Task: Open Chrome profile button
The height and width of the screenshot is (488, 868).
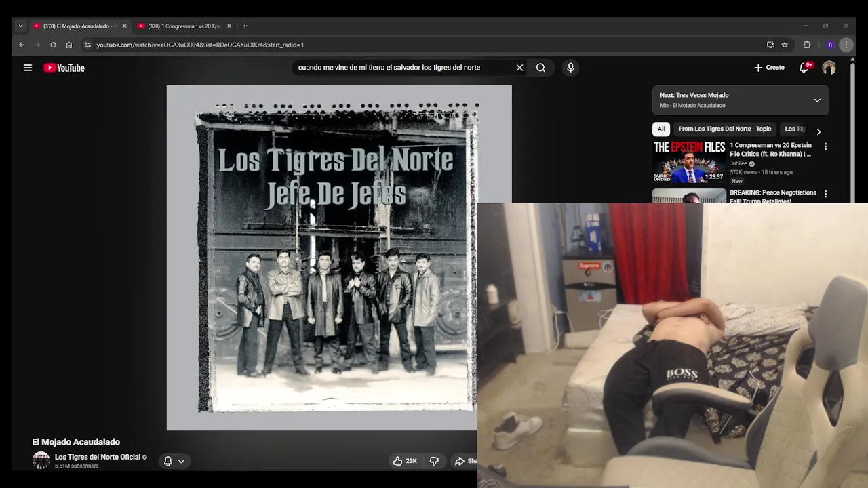Action: [830, 45]
